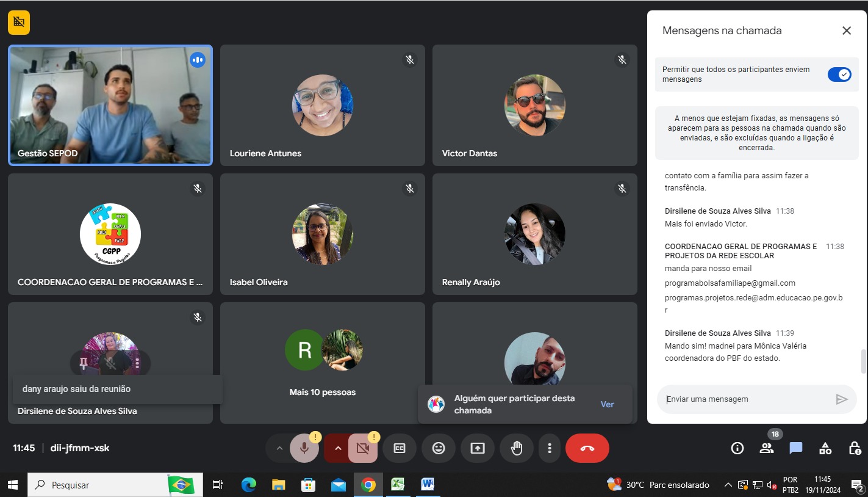This screenshot has width=868, height=497.
Task: Toggle the microphone button
Action: (304, 448)
